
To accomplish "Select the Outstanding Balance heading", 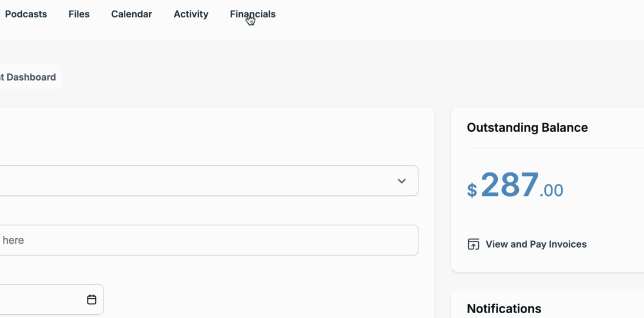I will pyautogui.click(x=527, y=128).
